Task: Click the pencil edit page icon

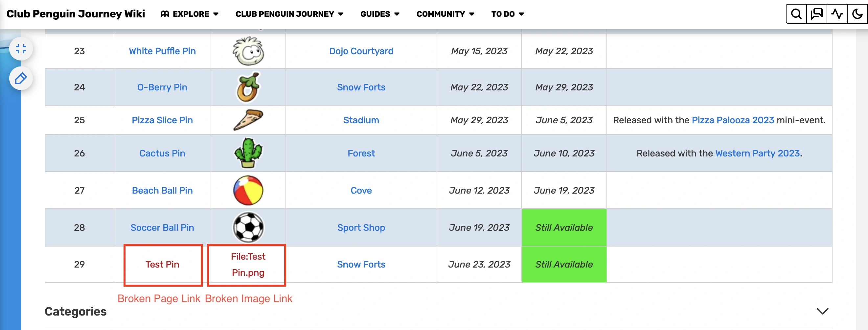Action: coord(21,79)
